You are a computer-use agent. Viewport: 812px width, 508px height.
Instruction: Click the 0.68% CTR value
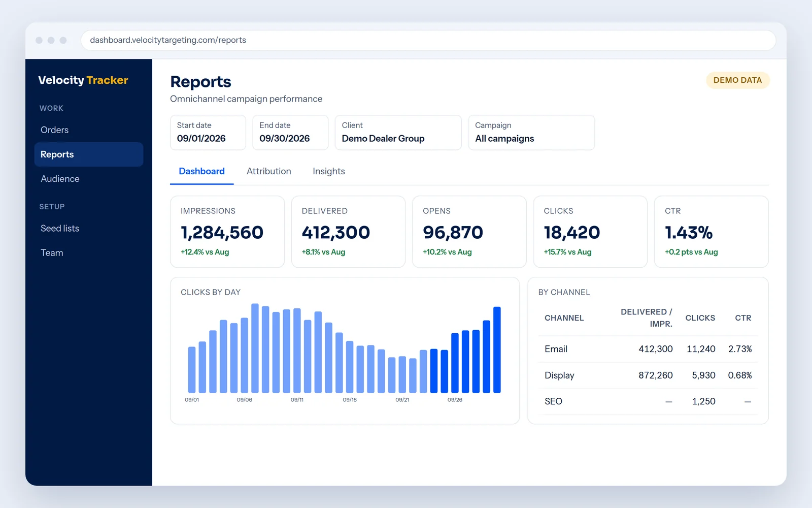[740, 375]
